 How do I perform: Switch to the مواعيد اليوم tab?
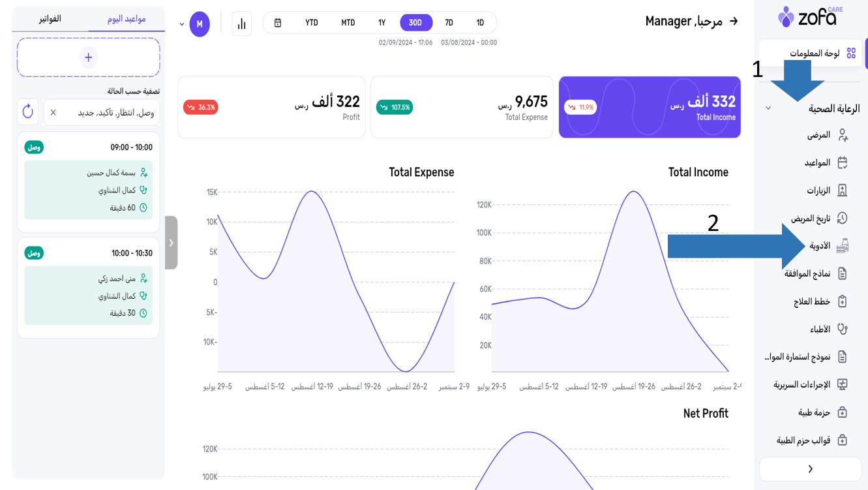pos(127,19)
